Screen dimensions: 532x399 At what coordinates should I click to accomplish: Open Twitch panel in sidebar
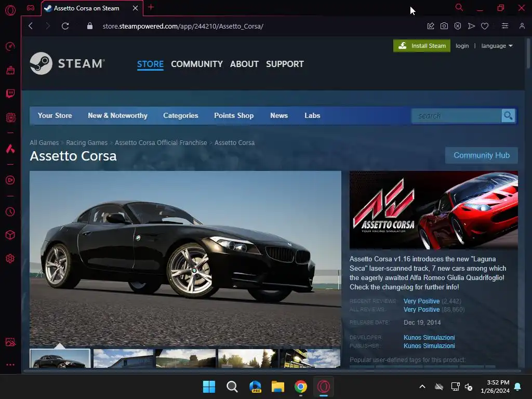coord(10,94)
